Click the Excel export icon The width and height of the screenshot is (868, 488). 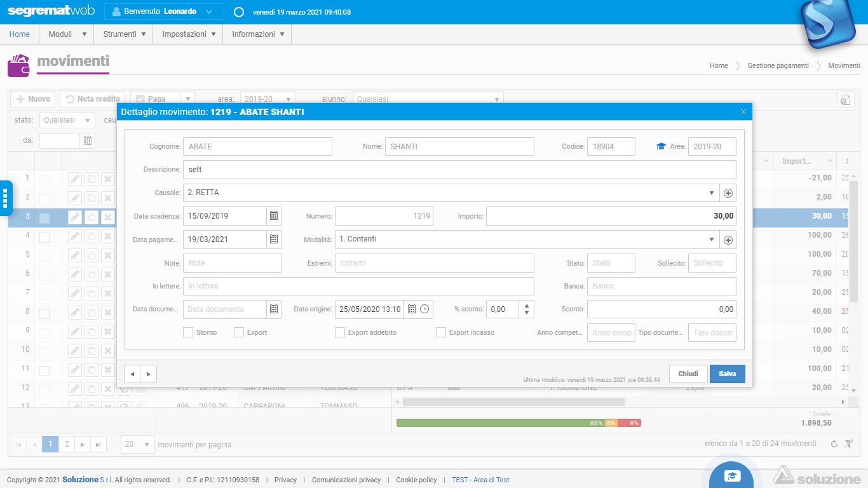point(845,100)
